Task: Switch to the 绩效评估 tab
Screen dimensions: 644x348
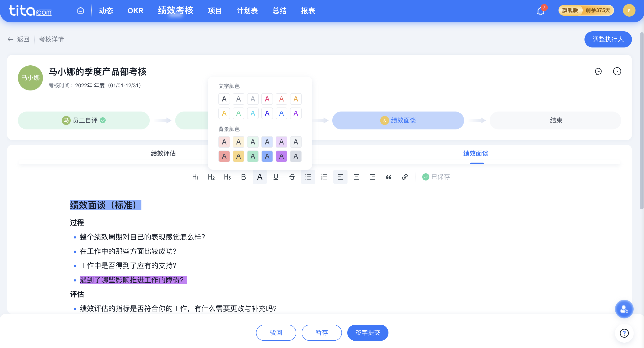Action: coord(163,154)
